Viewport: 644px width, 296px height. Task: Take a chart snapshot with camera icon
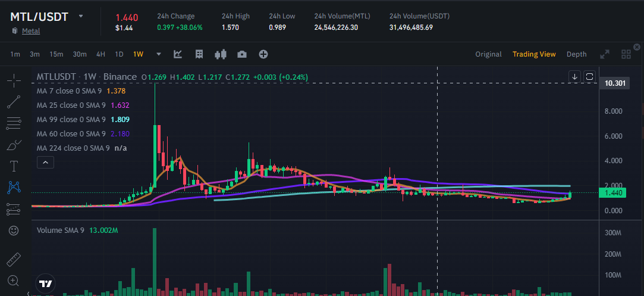pyautogui.click(x=242, y=54)
